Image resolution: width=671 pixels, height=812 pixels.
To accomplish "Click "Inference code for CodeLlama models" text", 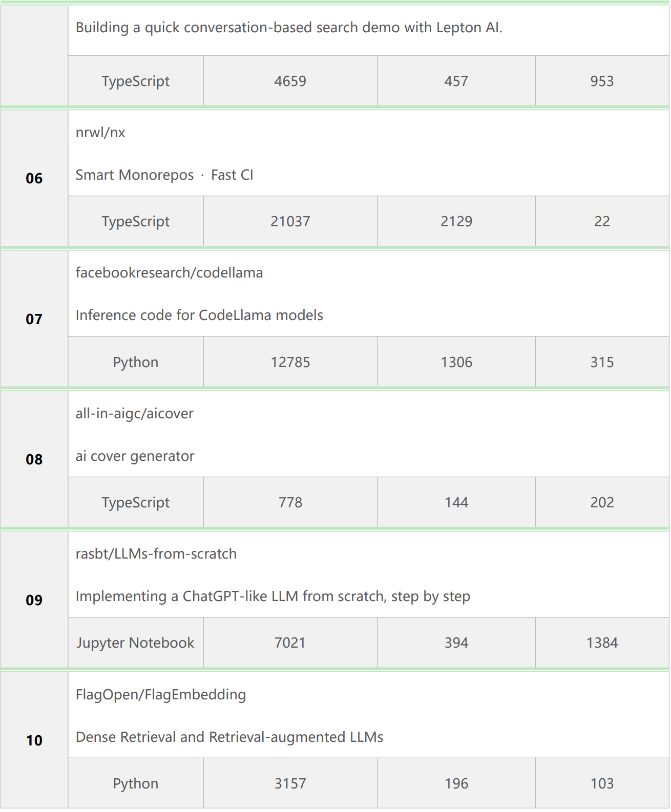I will [199, 315].
